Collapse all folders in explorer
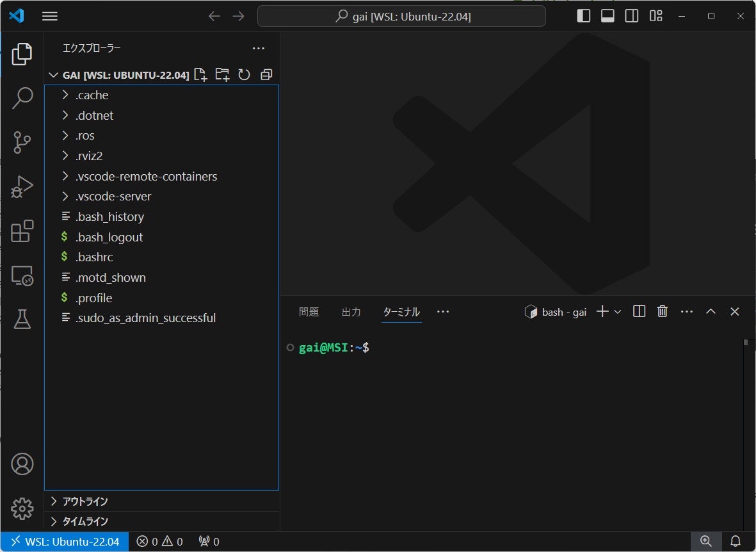The image size is (756, 552). (266, 74)
